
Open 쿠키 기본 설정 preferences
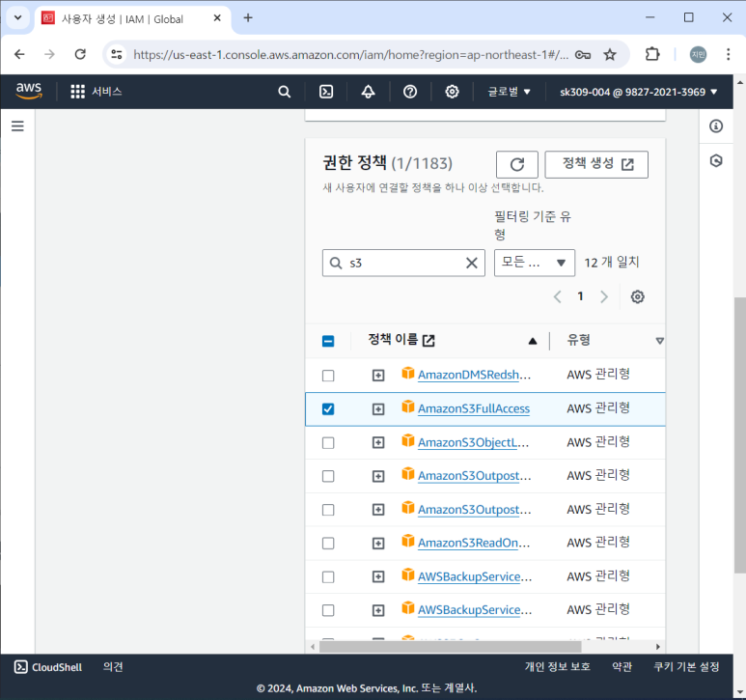coord(686,666)
